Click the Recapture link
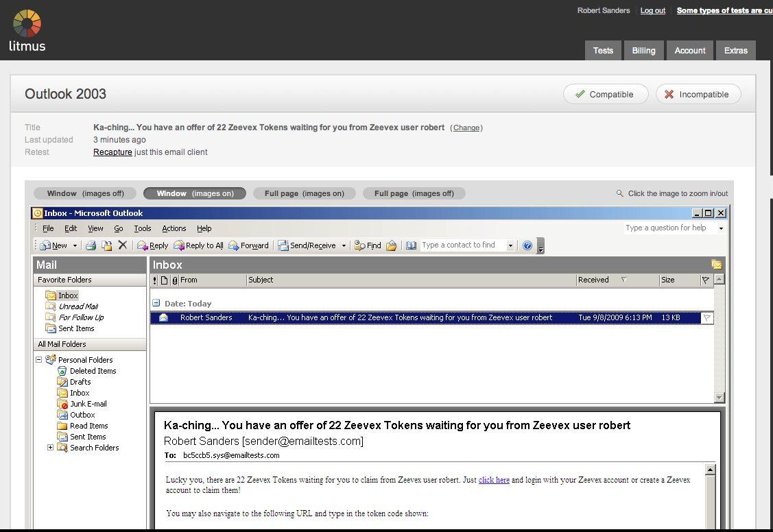The width and height of the screenshot is (773, 532). pyautogui.click(x=112, y=152)
